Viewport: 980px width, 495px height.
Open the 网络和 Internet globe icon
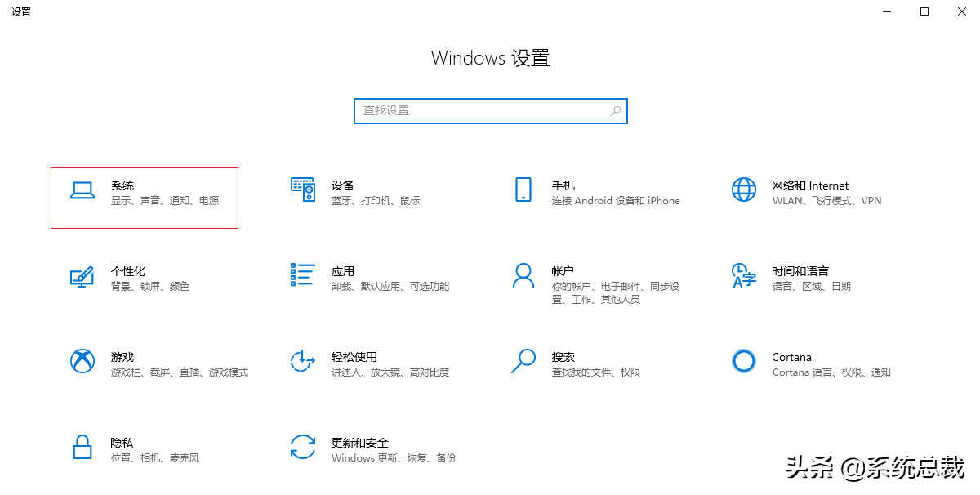[744, 190]
